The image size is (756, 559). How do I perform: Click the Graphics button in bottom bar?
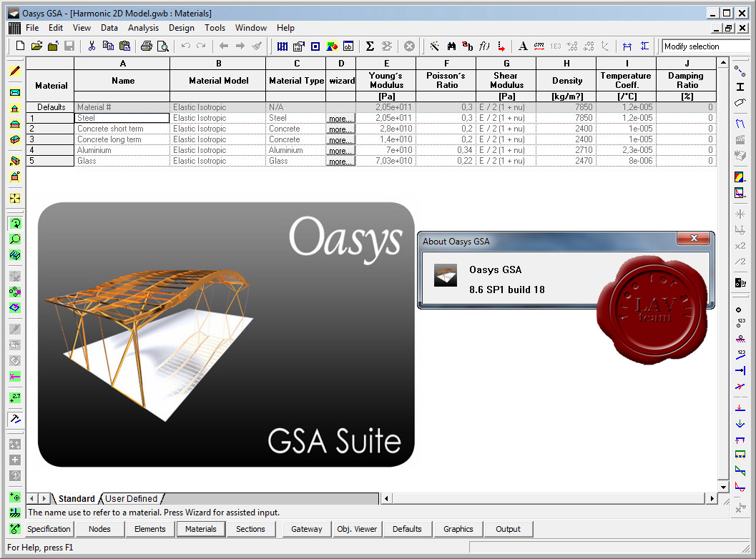[458, 529]
